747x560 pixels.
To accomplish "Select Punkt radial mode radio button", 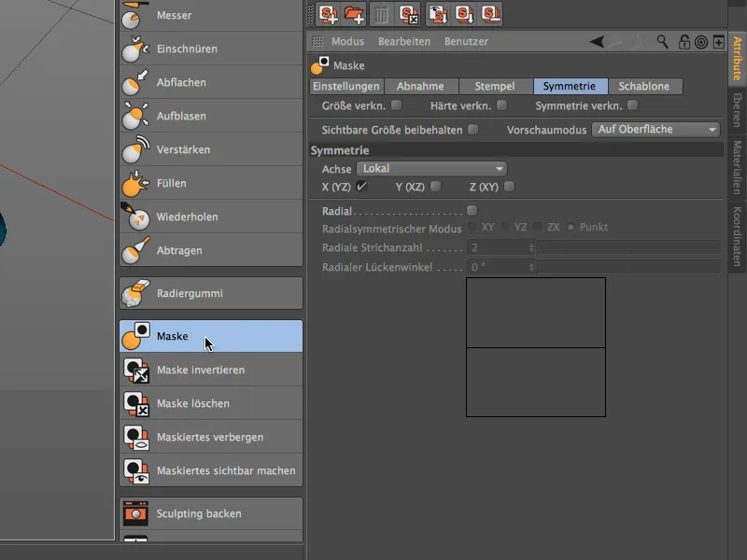I will tap(571, 227).
